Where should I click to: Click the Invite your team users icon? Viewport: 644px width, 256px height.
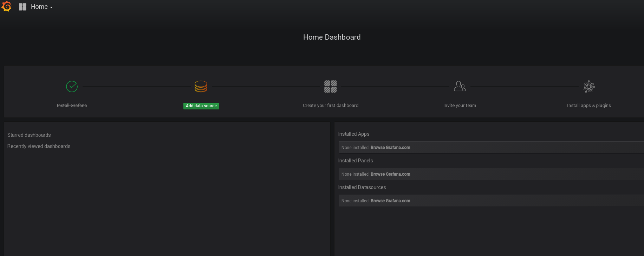460,86
